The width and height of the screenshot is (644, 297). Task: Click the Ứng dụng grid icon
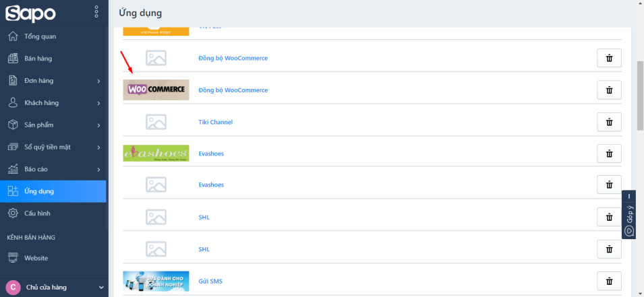13,191
